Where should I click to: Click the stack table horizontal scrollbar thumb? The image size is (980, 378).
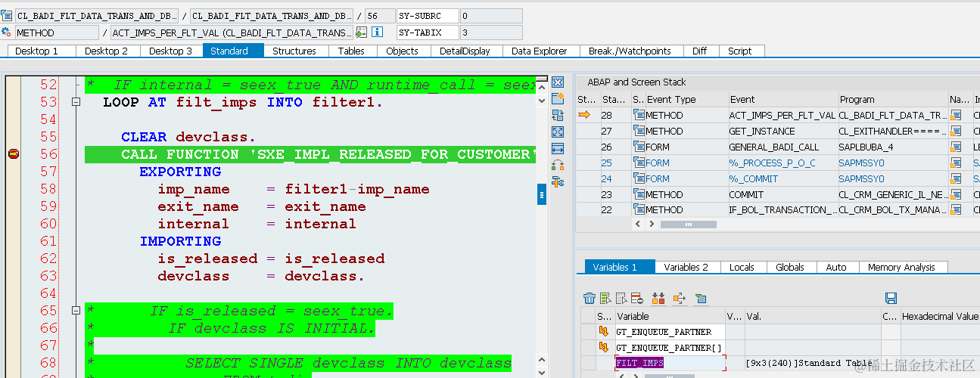(689, 224)
